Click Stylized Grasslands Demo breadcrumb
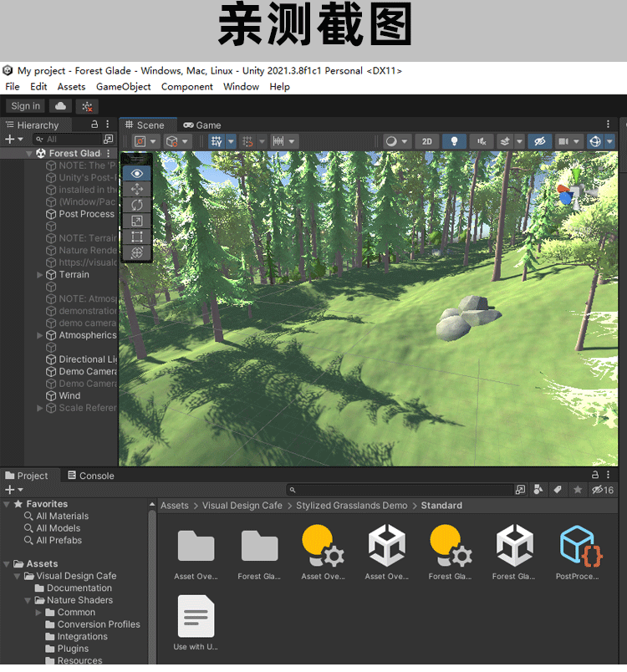The width and height of the screenshot is (627, 672). [x=351, y=506]
